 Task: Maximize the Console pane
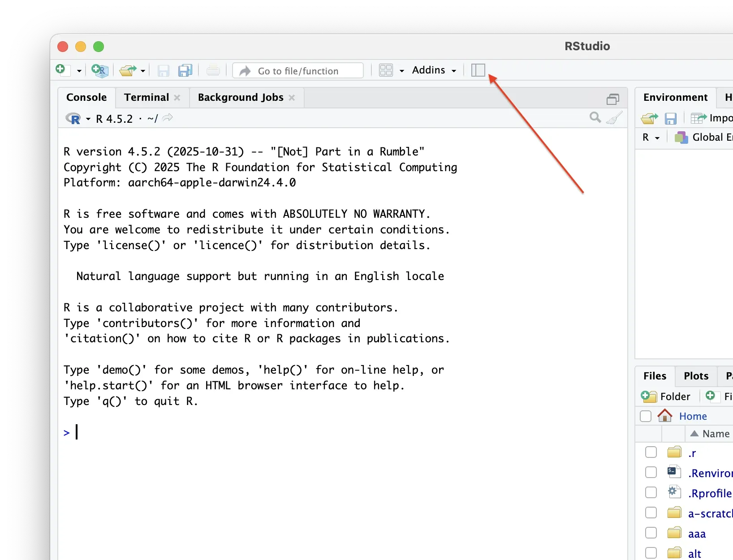[x=613, y=99]
